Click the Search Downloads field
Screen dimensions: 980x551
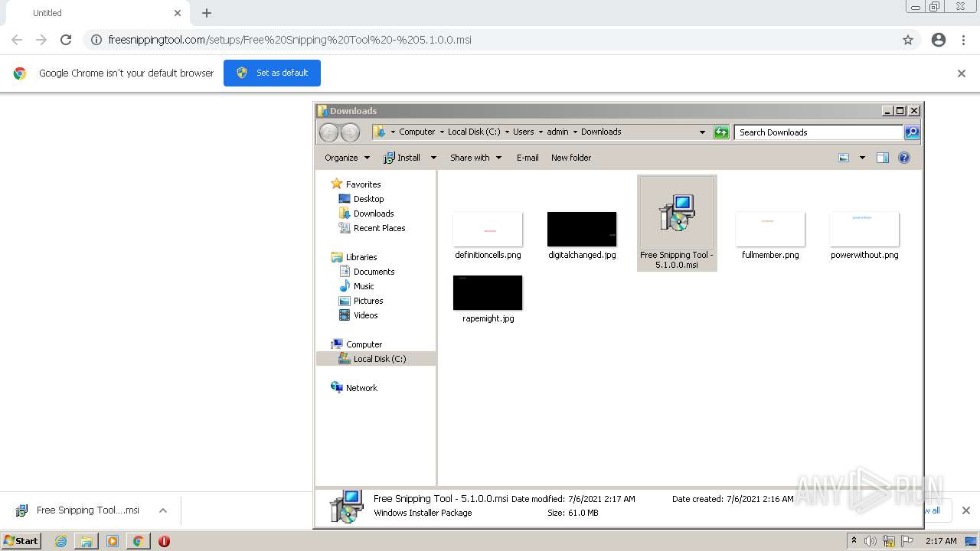click(x=818, y=132)
